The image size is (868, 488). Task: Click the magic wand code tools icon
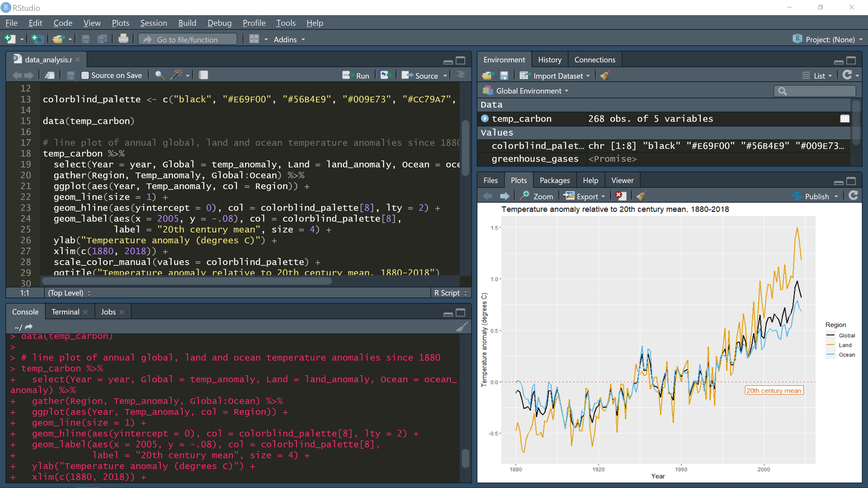(x=176, y=75)
